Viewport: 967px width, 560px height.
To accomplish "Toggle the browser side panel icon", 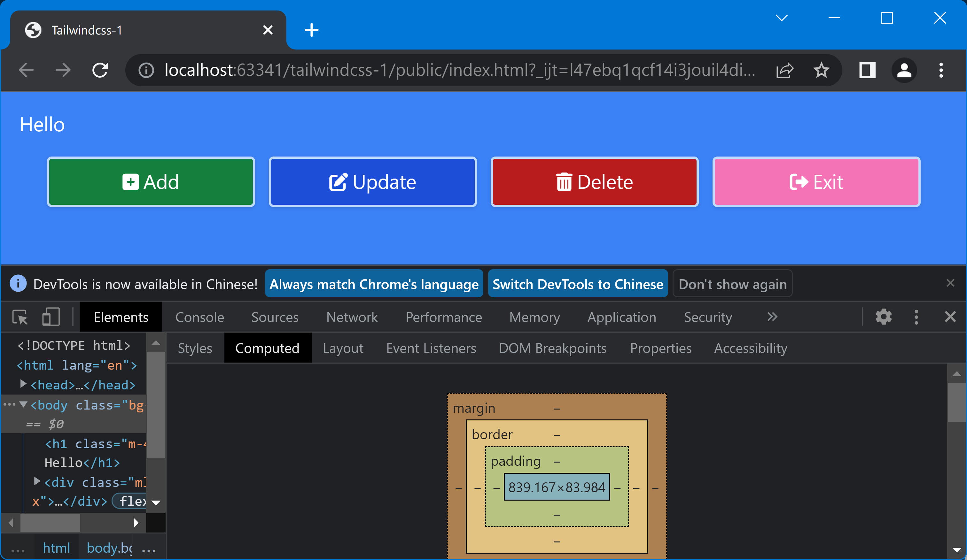I will pyautogui.click(x=867, y=70).
